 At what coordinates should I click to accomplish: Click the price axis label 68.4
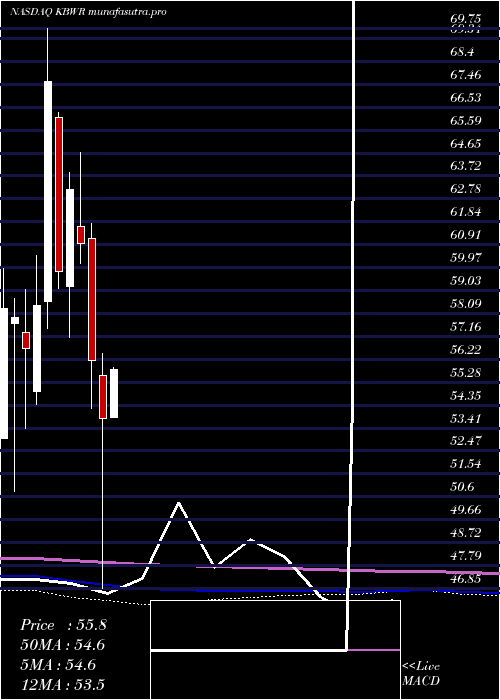click(462, 52)
